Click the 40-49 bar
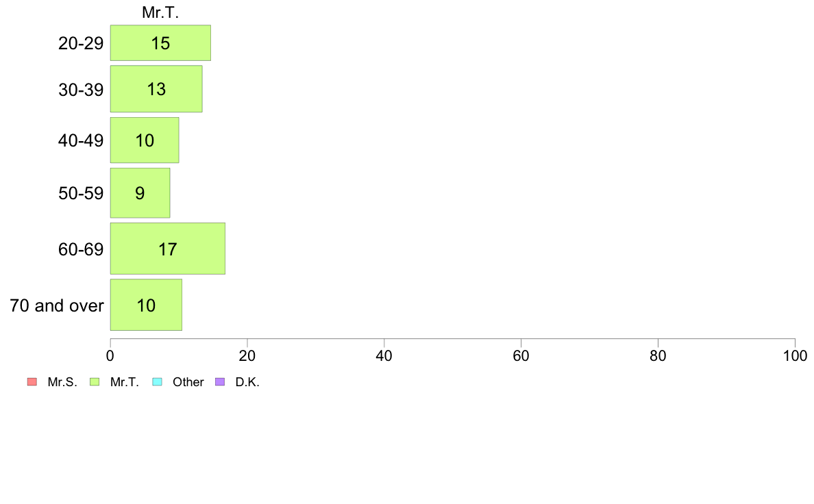Viewport: 814px width, 504px height. [145, 140]
